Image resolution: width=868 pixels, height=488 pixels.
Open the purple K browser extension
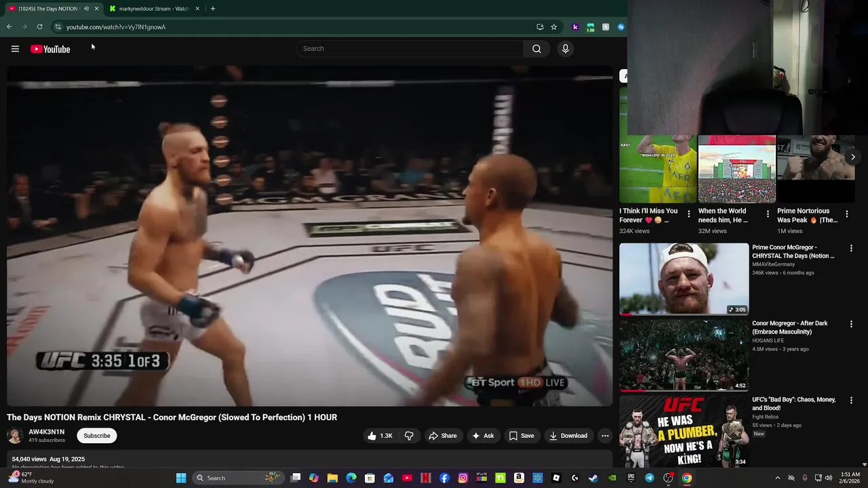click(575, 27)
